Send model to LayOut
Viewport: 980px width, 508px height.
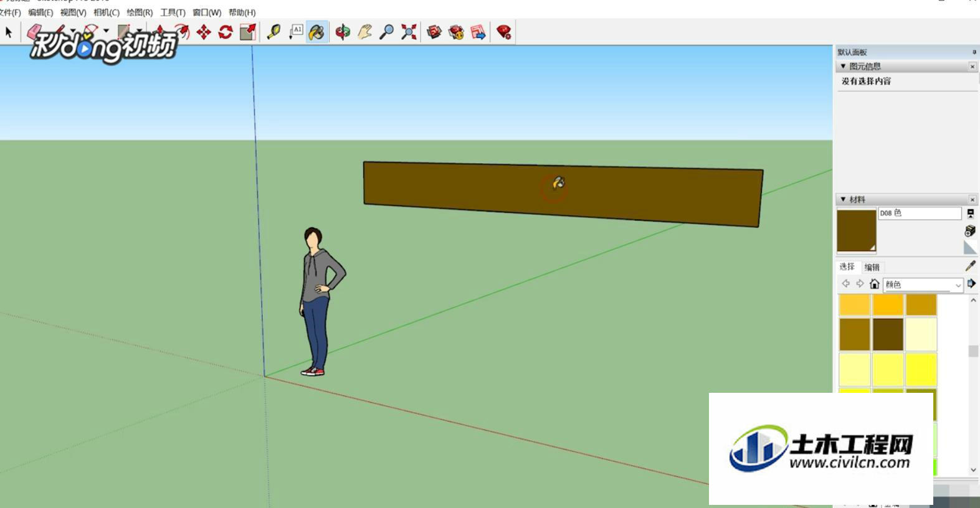click(x=478, y=32)
